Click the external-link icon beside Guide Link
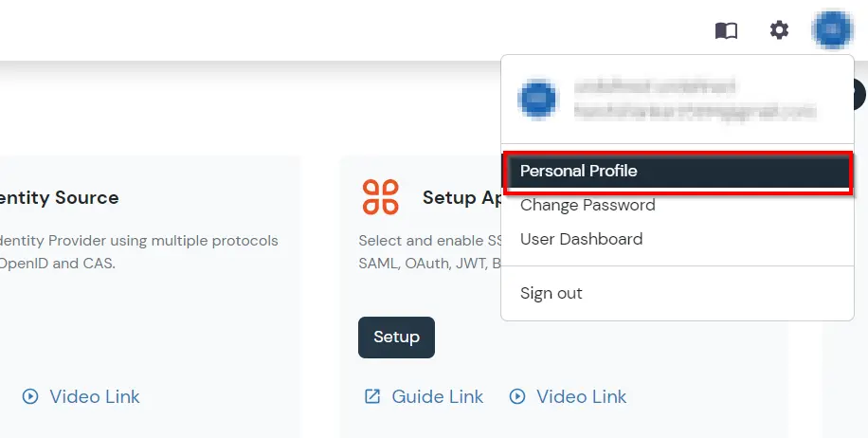The image size is (868, 438). pyautogui.click(x=372, y=396)
